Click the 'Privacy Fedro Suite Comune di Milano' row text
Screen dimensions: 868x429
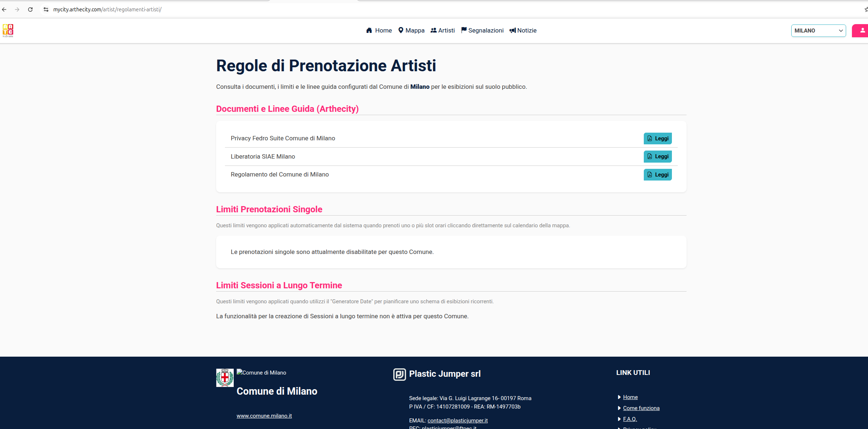(283, 138)
